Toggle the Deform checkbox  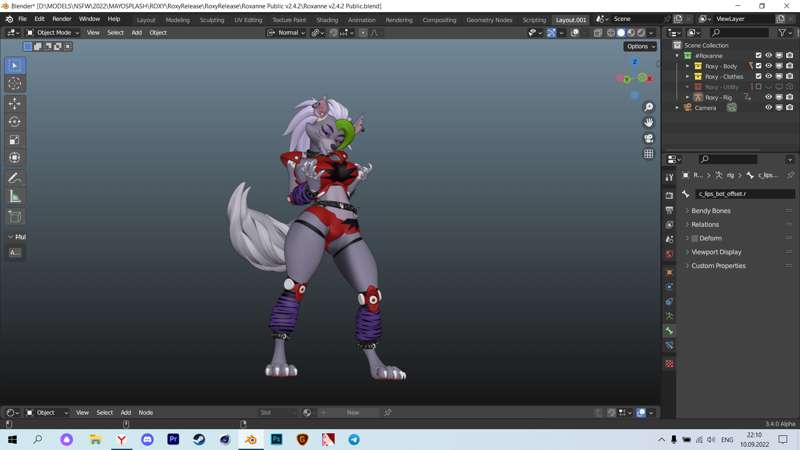tap(694, 238)
